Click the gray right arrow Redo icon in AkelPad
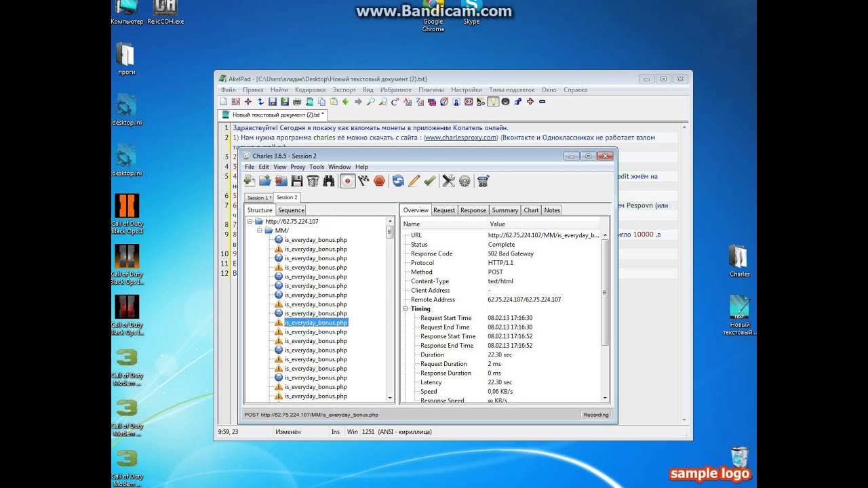The width and height of the screenshot is (868, 488). 358,102
